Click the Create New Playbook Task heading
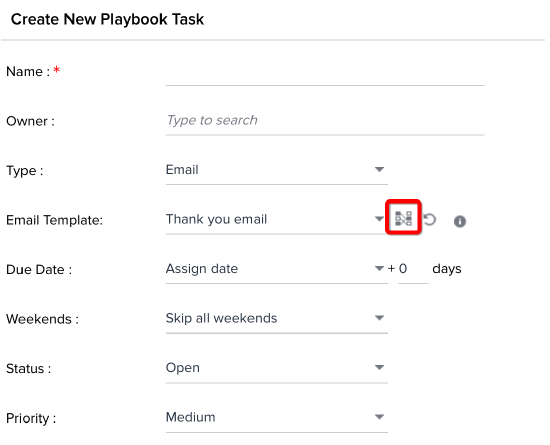This screenshot has height=445, width=550. click(x=107, y=19)
